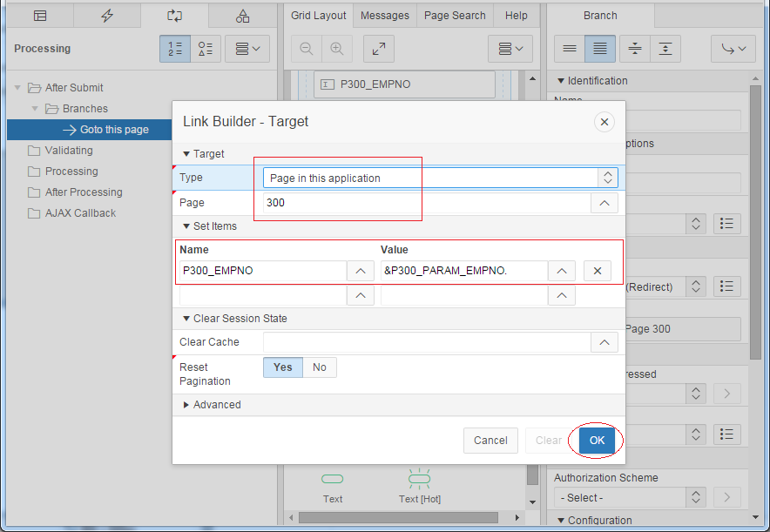The image size is (770, 532).
Task: Click the Cancel button
Action: pos(490,441)
